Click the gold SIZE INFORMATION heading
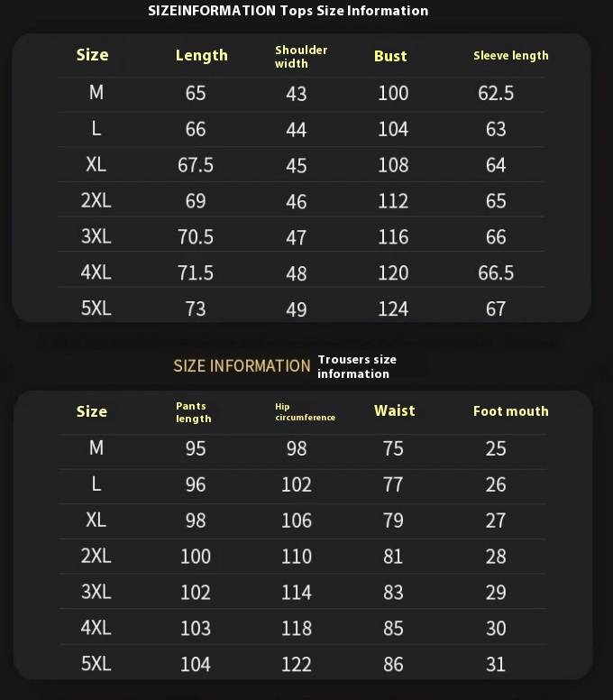This screenshot has width=613, height=700. [x=242, y=365]
